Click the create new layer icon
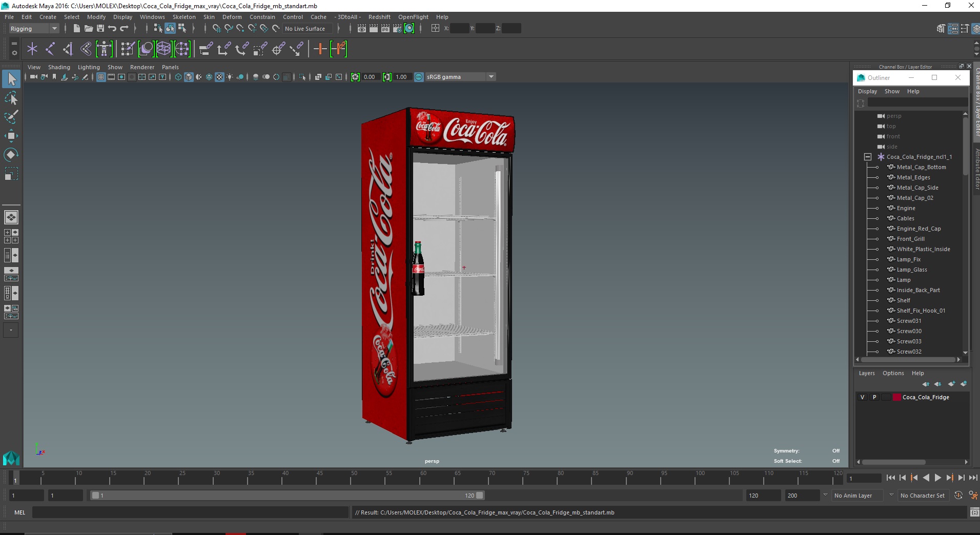The image size is (980, 535). pyautogui.click(x=952, y=384)
